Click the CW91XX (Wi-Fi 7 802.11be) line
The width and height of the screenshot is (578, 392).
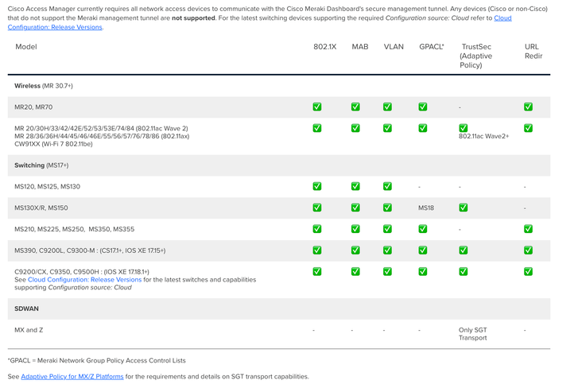(x=53, y=144)
